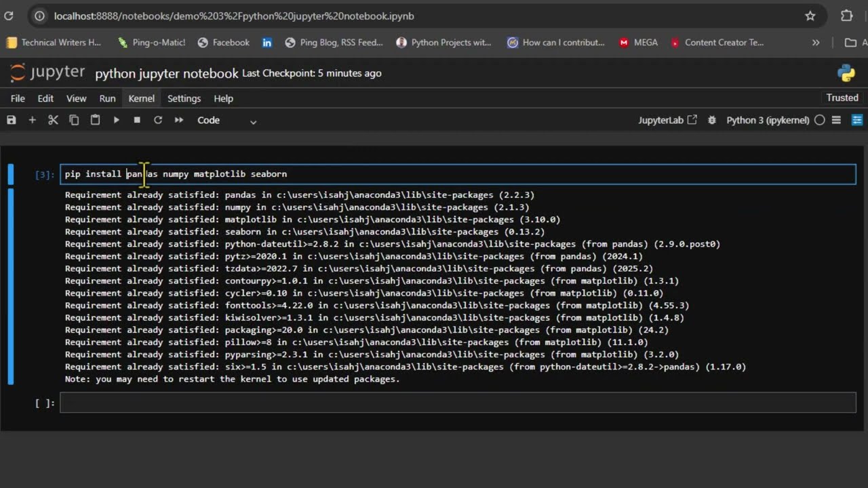Bookmark this page with the star
This screenshot has height=488, width=868.
point(810,16)
